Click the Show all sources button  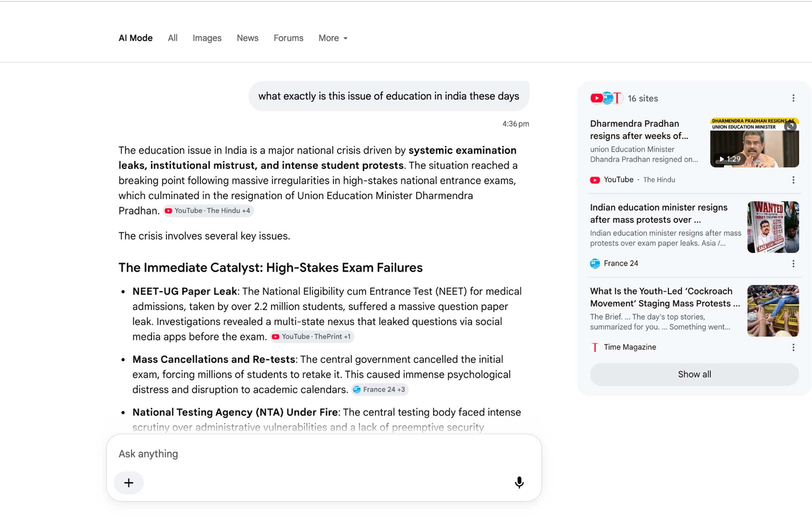coord(694,374)
